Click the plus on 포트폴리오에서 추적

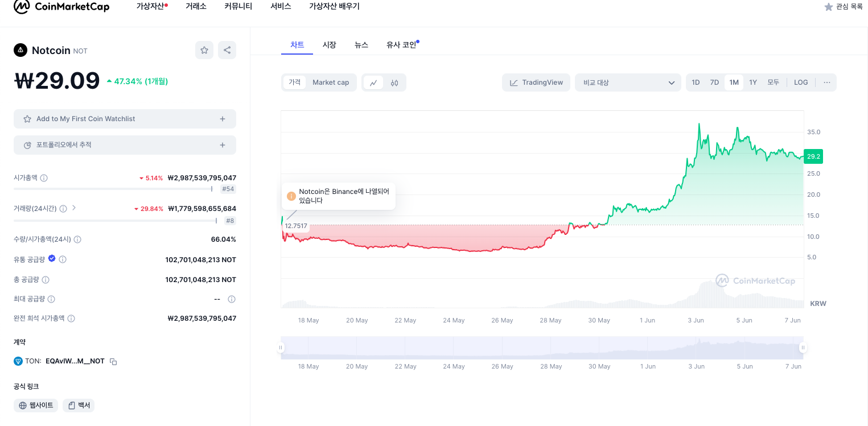[x=223, y=145]
